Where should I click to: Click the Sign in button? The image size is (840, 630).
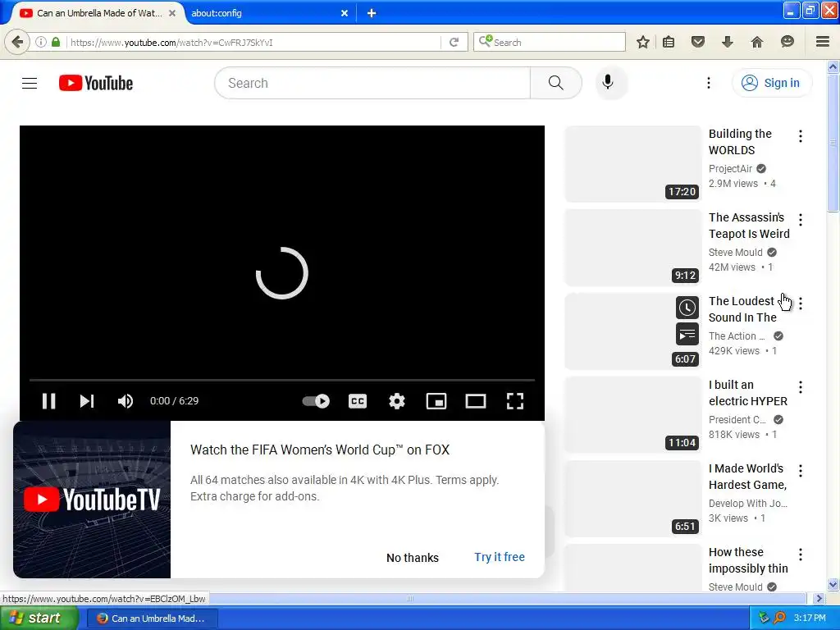[x=771, y=83]
